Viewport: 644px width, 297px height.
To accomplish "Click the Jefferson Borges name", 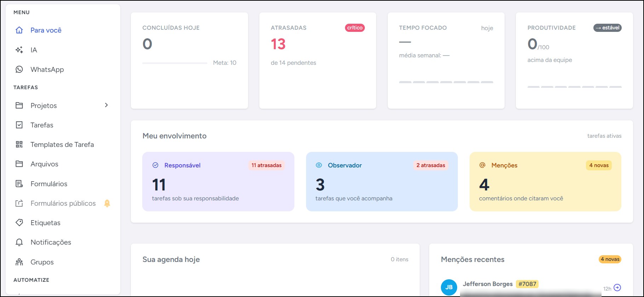I will (488, 284).
